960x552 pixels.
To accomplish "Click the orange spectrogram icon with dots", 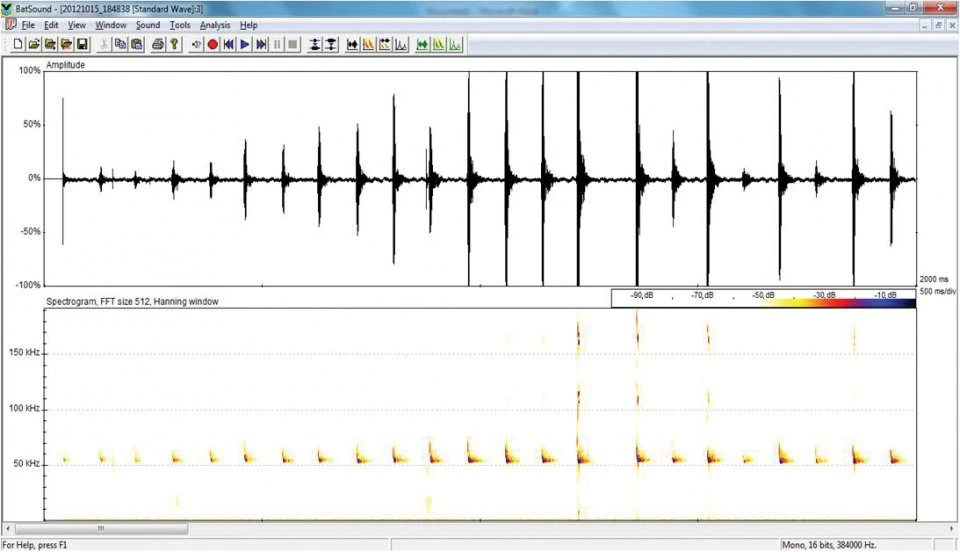I will 384,44.
